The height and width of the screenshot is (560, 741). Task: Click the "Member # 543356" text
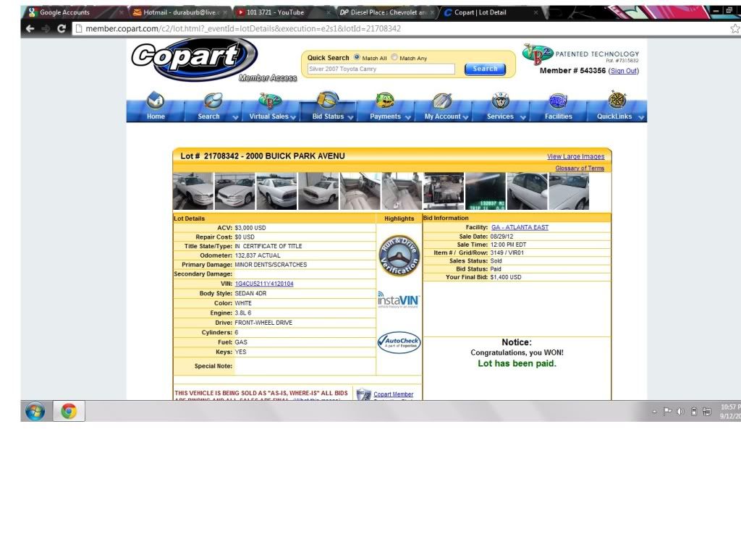tap(573, 70)
